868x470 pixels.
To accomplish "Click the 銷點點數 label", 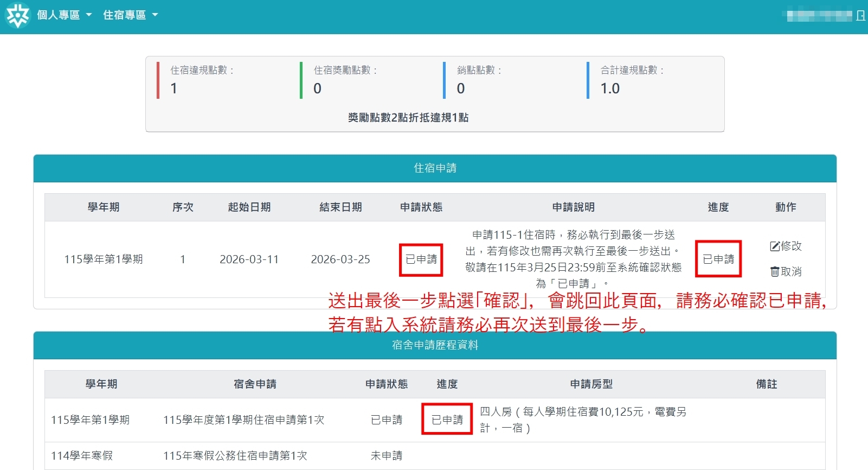I will coord(479,70).
